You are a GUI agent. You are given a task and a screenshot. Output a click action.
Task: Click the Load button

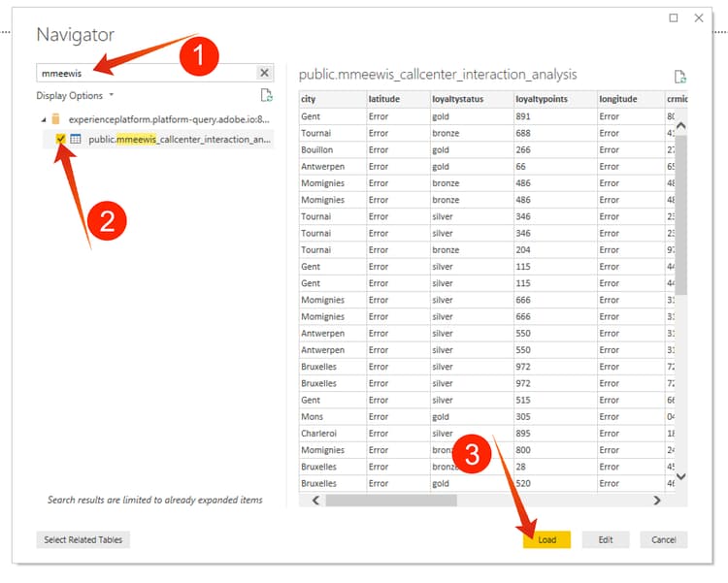pyautogui.click(x=546, y=539)
